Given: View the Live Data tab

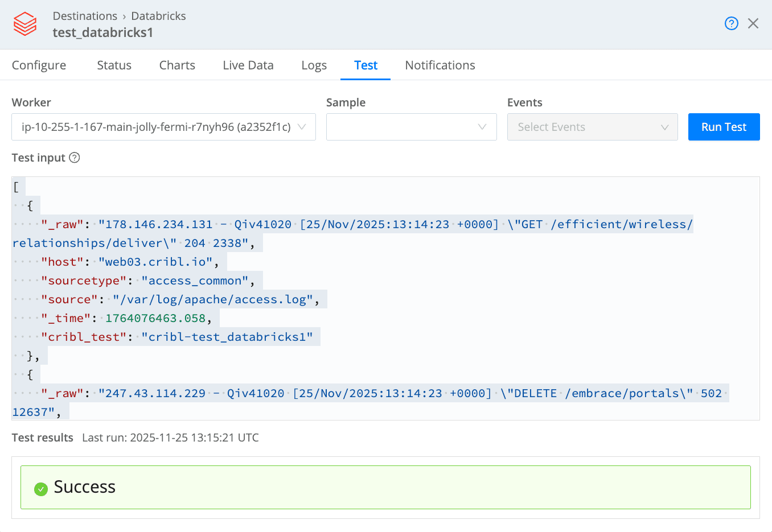Looking at the screenshot, I should 248,65.
